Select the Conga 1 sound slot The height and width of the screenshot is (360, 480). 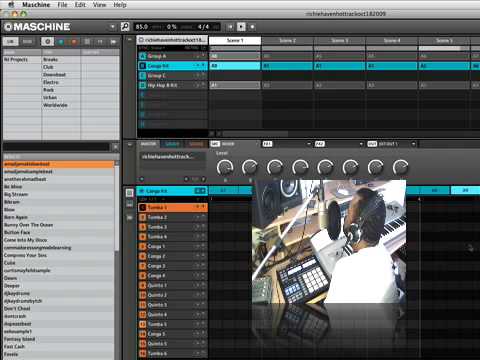point(173,246)
